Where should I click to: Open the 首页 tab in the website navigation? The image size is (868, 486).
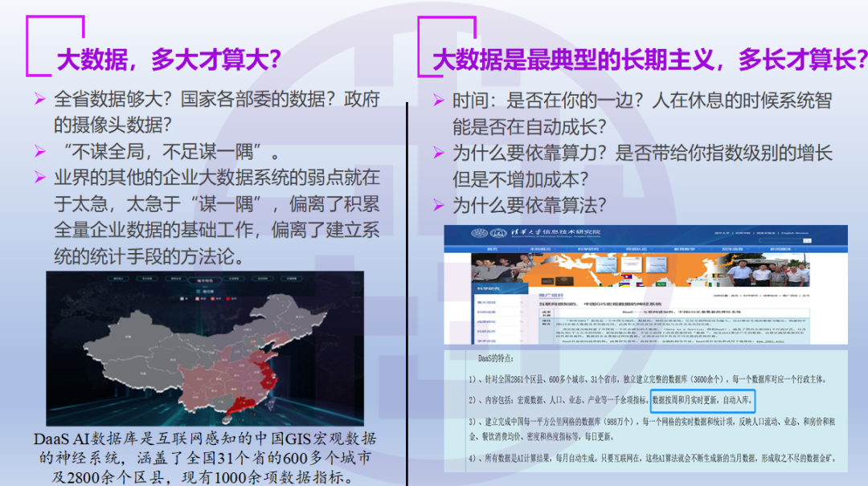(492, 249)
